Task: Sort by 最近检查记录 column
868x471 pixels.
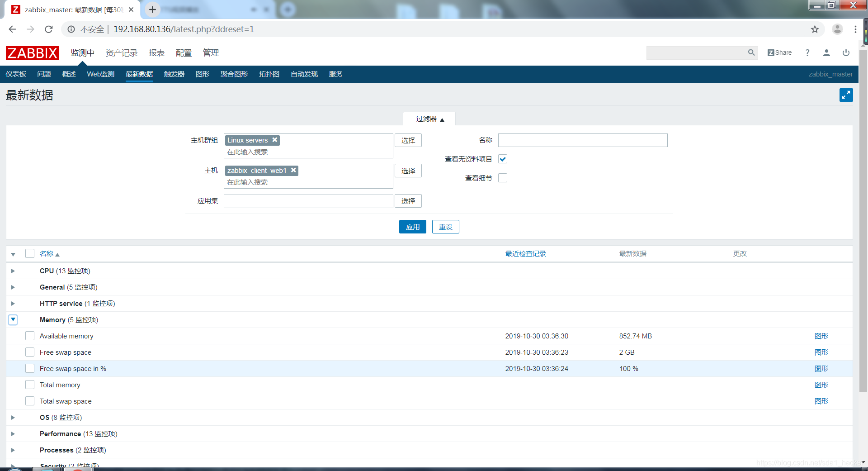Action: [525, 254]
